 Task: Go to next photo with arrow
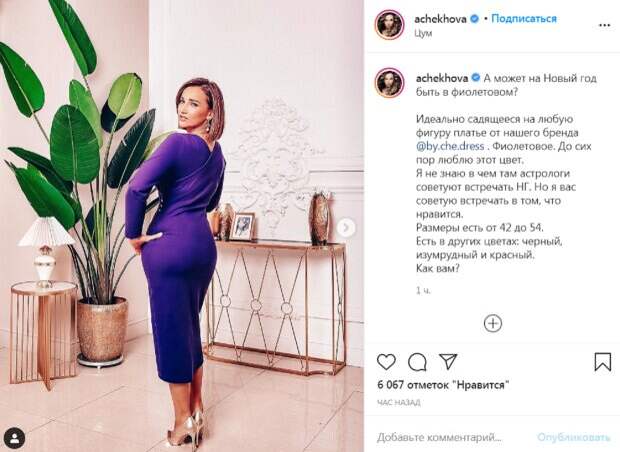coord(346,228)
